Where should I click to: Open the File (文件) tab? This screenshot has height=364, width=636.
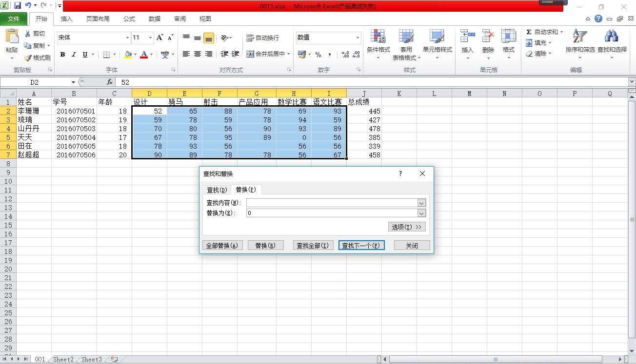[14, 19]
